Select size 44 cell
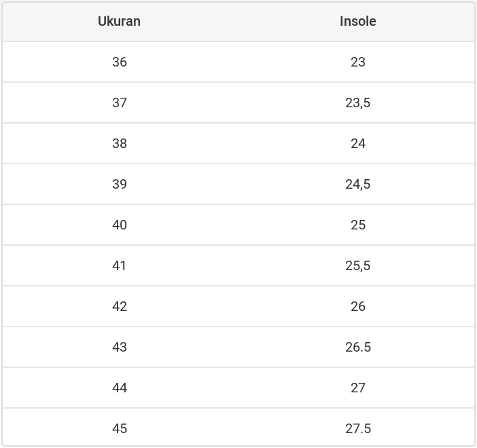 [120, 388]
